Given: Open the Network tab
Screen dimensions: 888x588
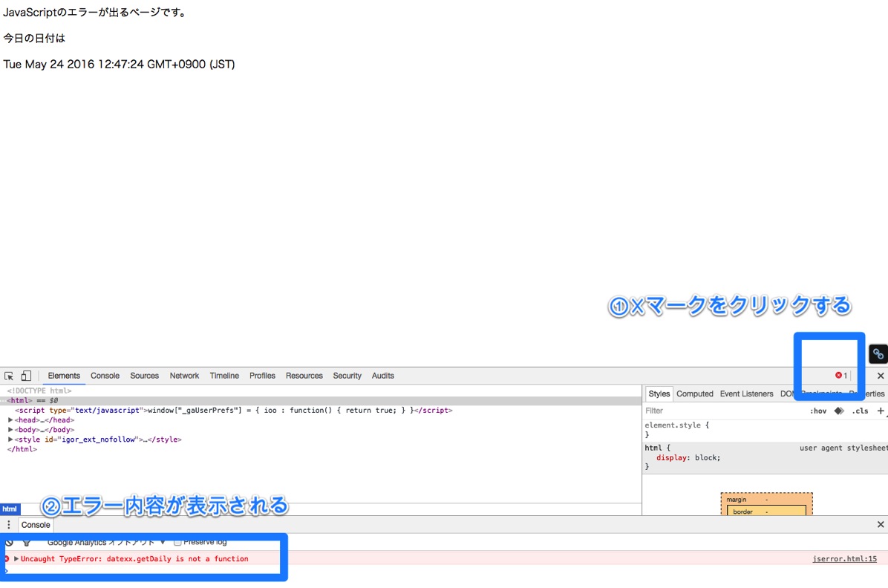Looking at the screenshot, I should tap(184, 376).
